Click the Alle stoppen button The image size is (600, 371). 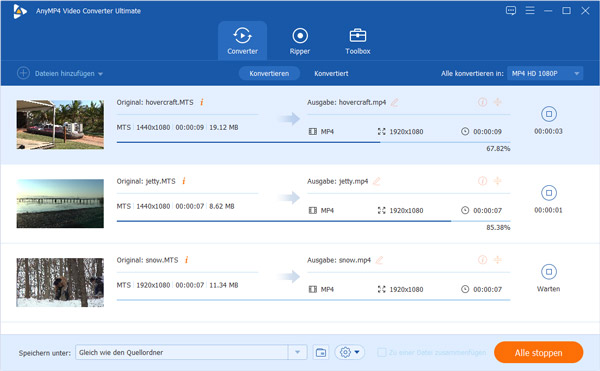(x=538, y=353)
